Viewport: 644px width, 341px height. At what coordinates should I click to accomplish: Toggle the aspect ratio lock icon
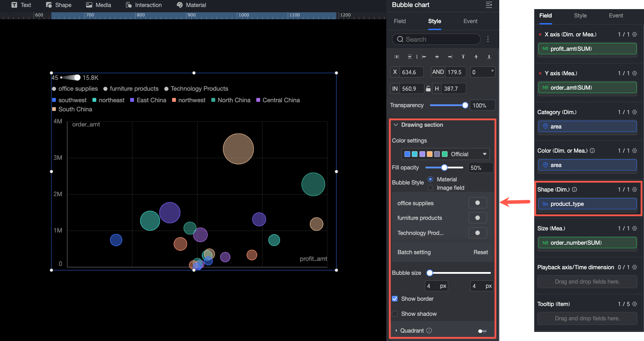coord(428,89)
